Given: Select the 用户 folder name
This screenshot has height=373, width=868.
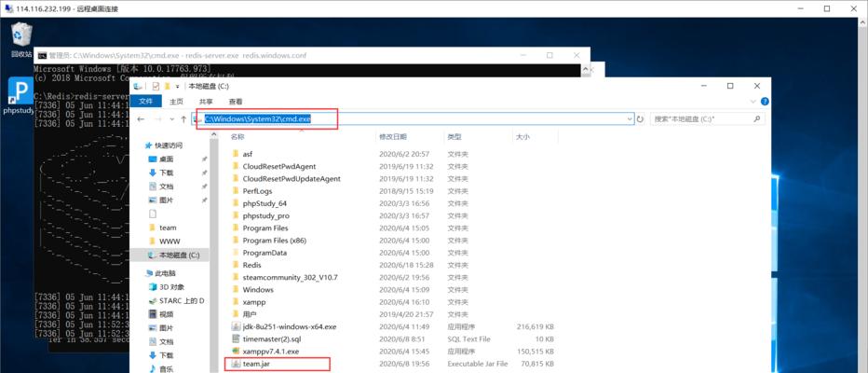Looking at the screenshot, I should pos(249,314).
